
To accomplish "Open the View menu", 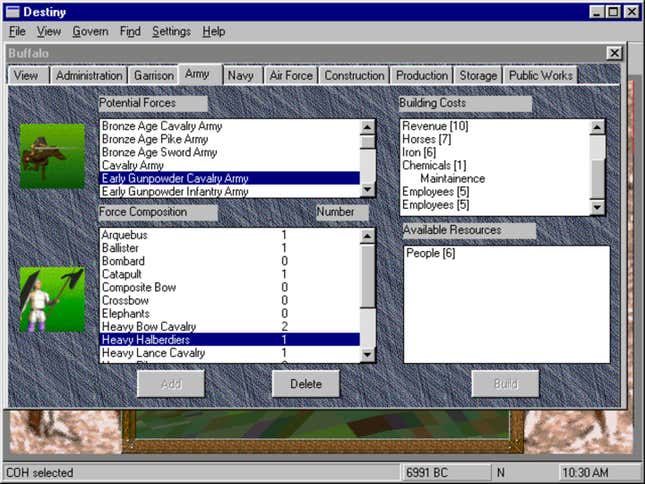I will (x=49, y=31).
